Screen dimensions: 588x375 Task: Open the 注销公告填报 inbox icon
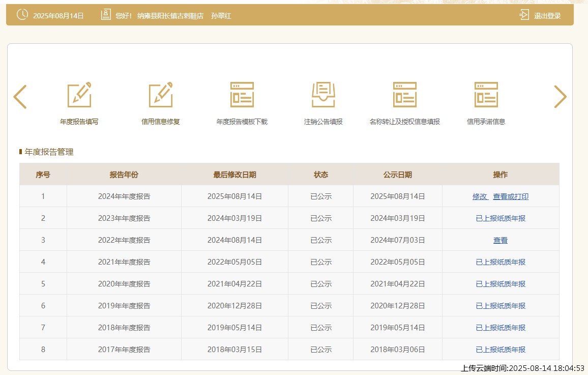click(x=324, y=95)
